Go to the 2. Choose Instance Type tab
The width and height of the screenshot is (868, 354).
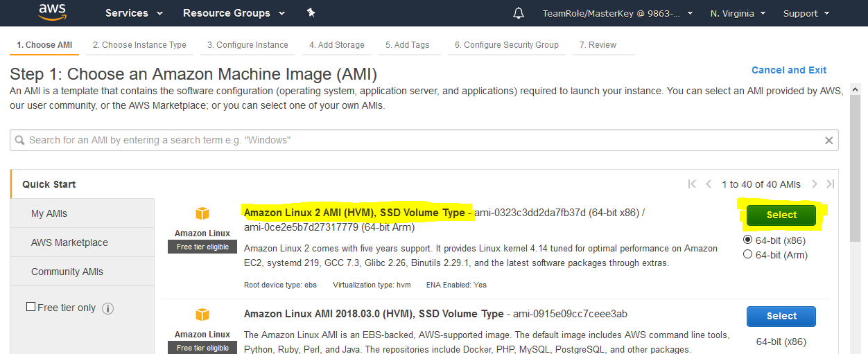[139, 45]
